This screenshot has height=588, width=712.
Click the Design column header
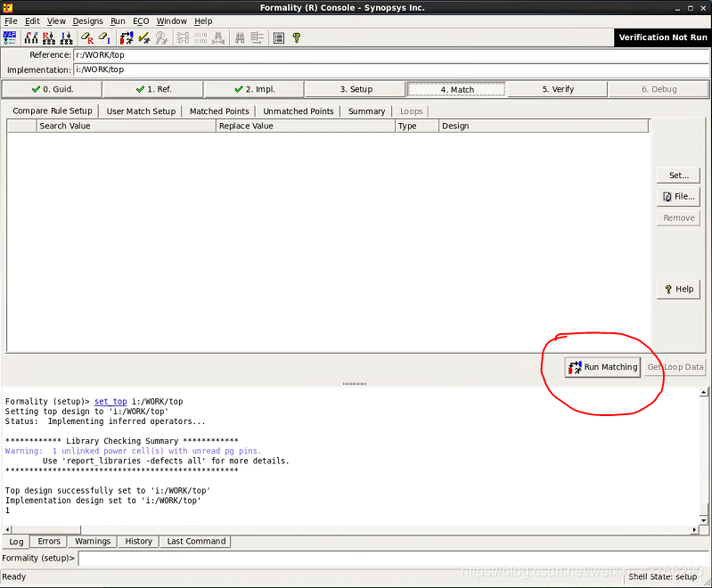point(544,126)
